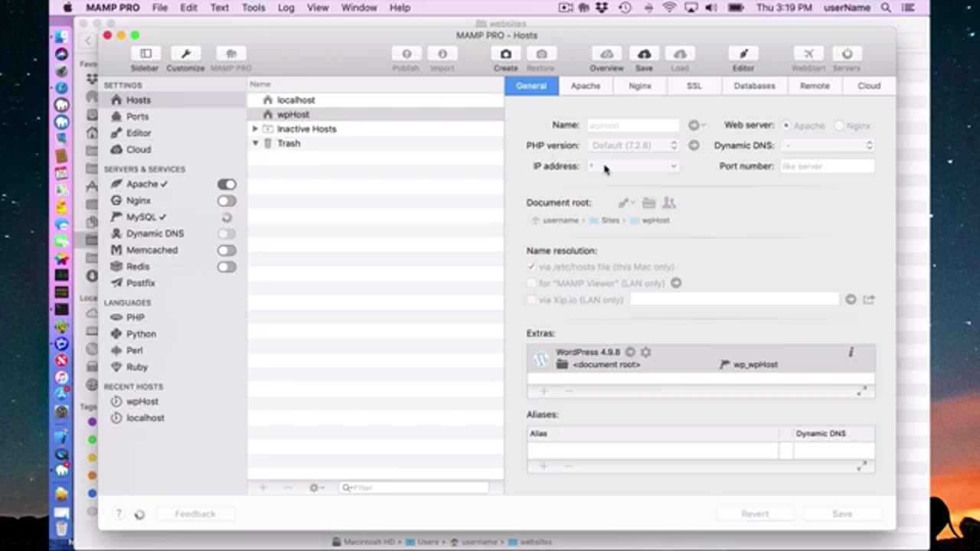Toggle the Apache server switch

pos(227,184)
